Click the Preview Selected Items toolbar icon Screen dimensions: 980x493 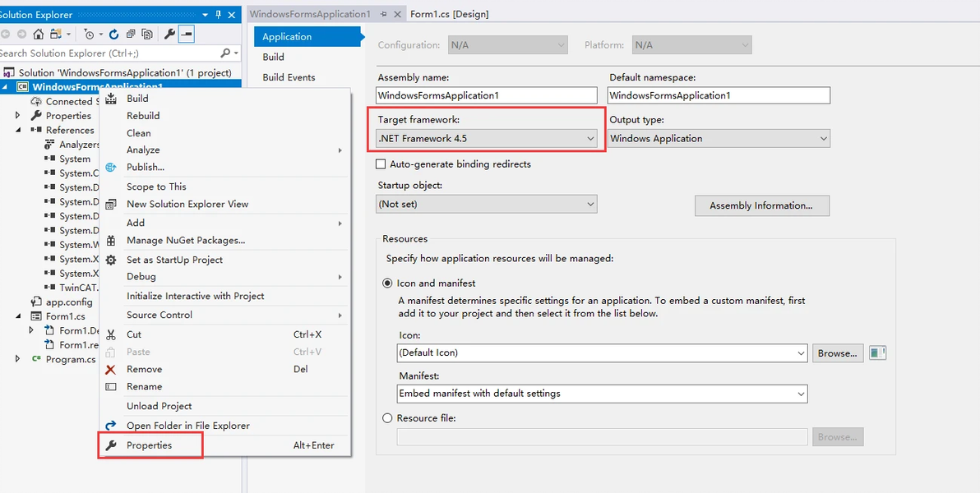point(187,34)
